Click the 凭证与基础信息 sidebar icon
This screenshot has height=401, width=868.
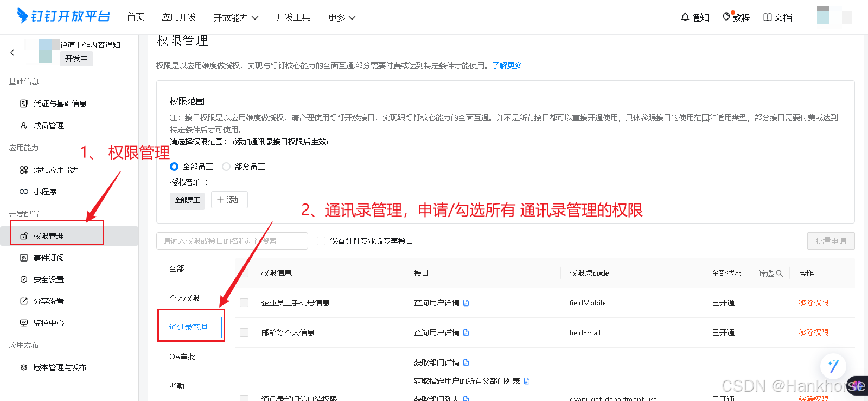point(24,104)
